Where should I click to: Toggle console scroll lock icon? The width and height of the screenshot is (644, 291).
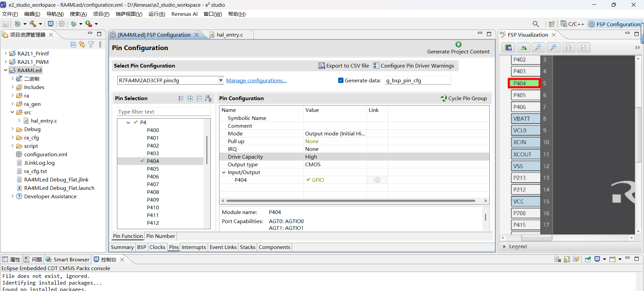pos(567,259)
